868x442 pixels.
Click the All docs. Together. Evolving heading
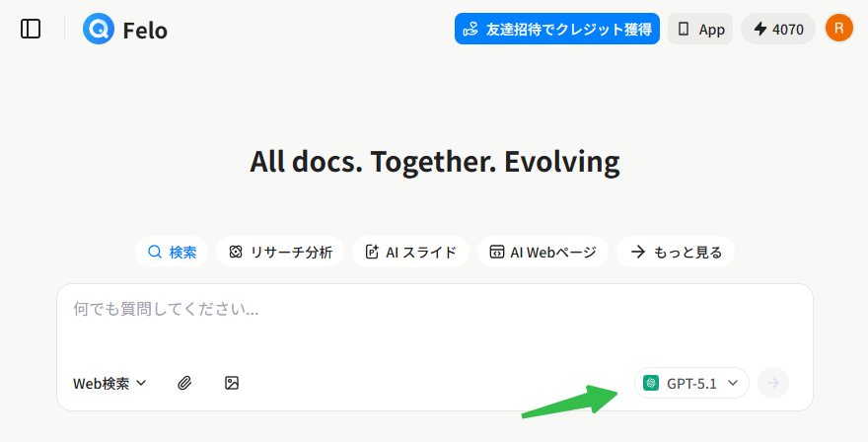pos(434,161)
